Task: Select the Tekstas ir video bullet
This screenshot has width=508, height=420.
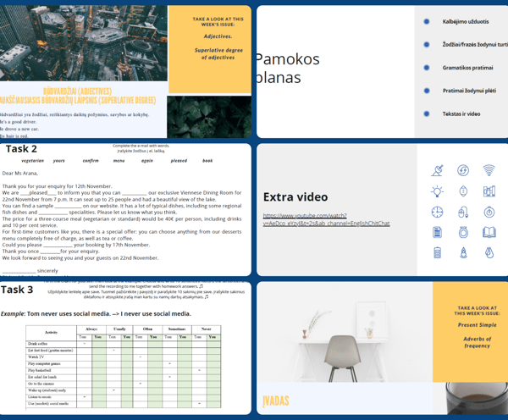Action: [x=461, y=113]
